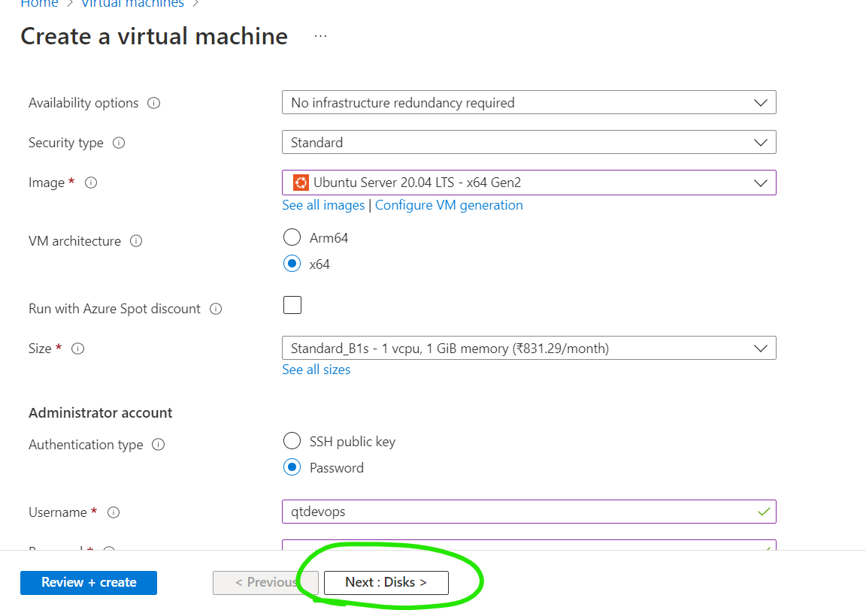The width and height of the screenshot is (866, 616).
Task: Click the Username info icon
Action: click(114, 512)
